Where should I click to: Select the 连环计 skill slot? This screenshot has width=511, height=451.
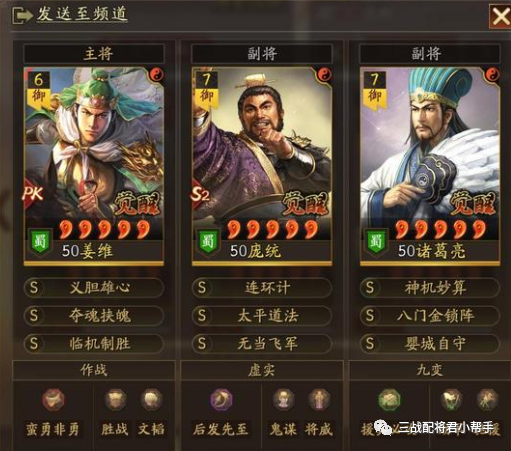click(262, 287)
